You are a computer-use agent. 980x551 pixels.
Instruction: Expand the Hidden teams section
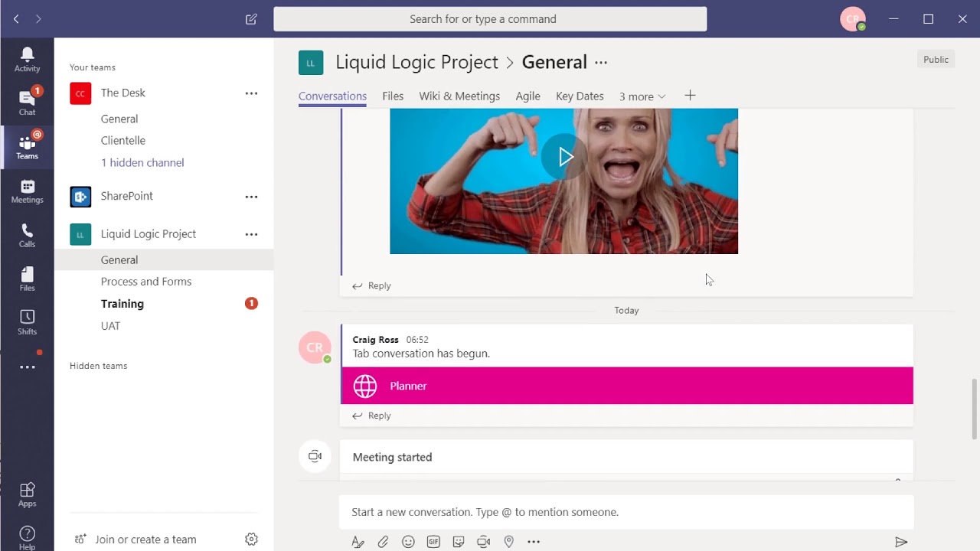[98, 366]
